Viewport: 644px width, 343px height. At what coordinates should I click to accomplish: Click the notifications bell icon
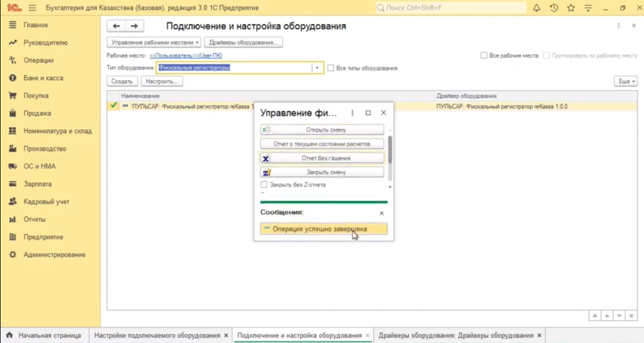(x=536, y=8)
